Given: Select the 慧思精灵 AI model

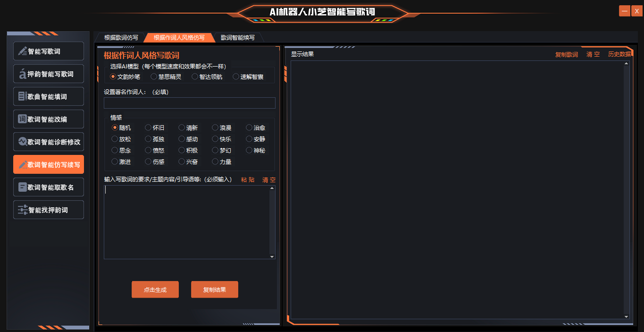Looking at the screenshot, I should [154, 77].
